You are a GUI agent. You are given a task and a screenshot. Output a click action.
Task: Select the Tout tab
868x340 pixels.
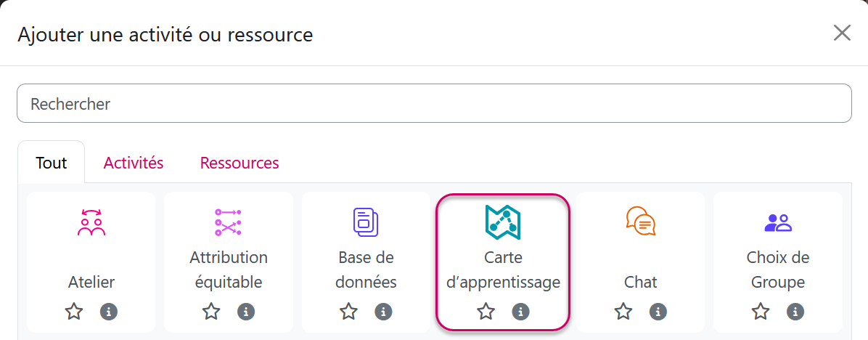(x=52, y=163)
